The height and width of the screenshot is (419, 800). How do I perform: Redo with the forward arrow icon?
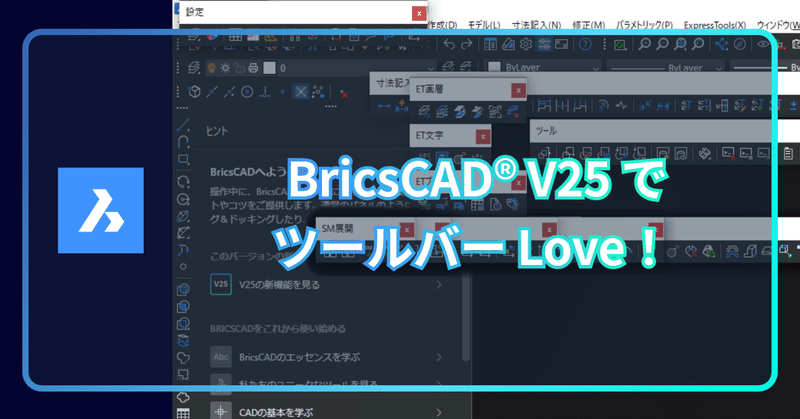click(x=466, y=44)
